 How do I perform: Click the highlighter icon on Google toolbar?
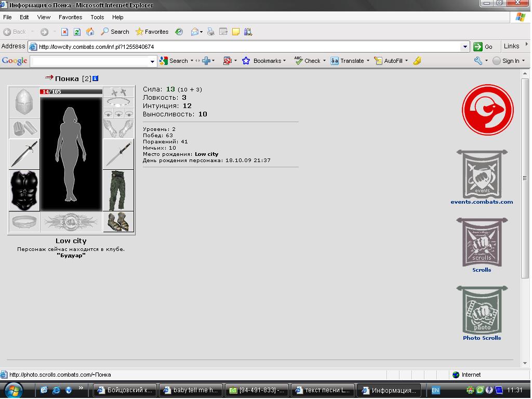tap(418, 61)
